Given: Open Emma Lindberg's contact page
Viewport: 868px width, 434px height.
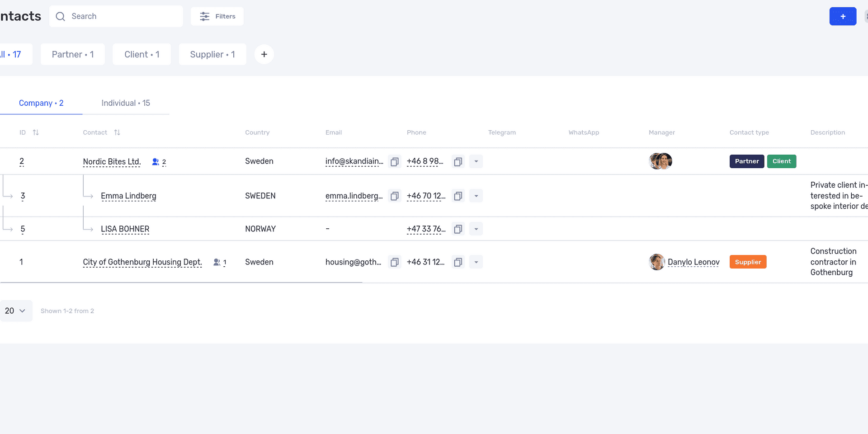Looking at the screenshot, I should tap(128, 196).
